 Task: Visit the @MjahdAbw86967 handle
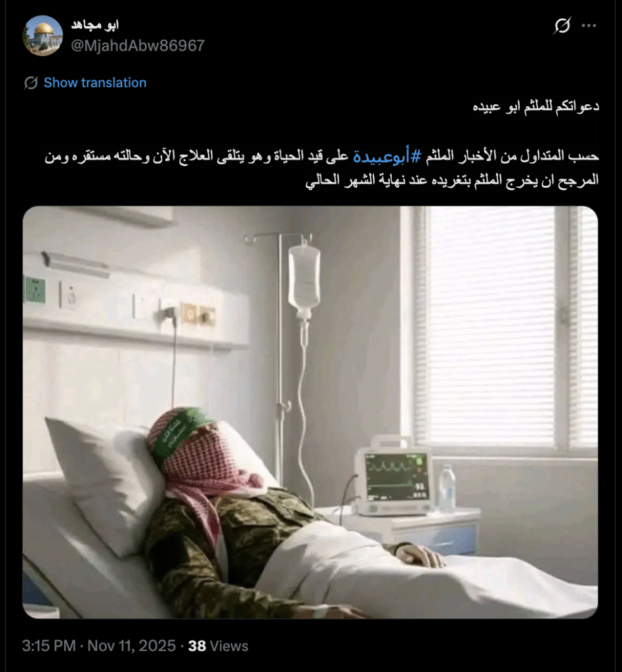click(138, 45)
